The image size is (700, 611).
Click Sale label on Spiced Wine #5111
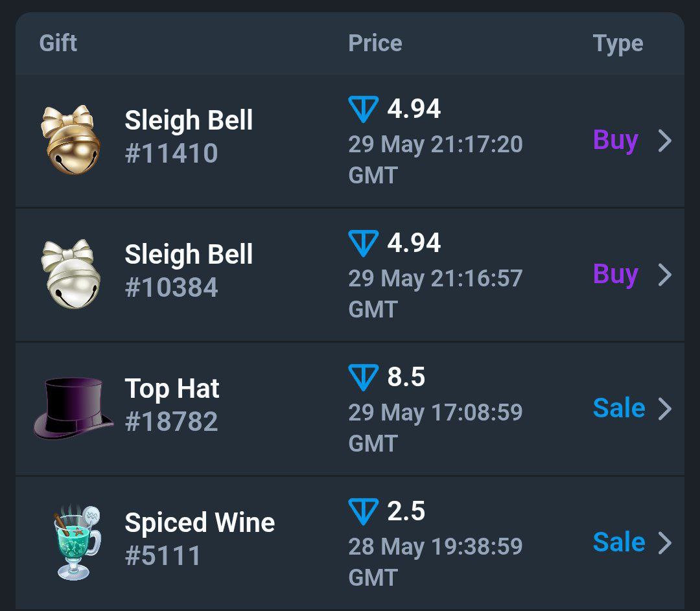click(619, 542)
